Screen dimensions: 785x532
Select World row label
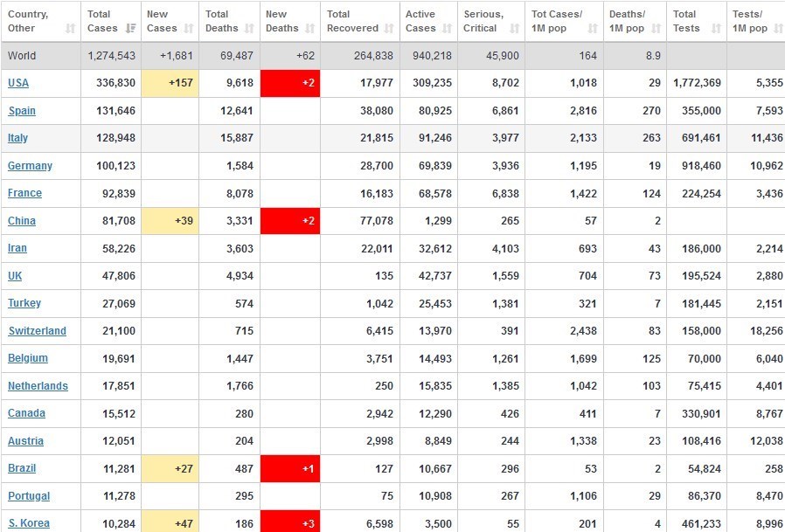pos(22,56)
